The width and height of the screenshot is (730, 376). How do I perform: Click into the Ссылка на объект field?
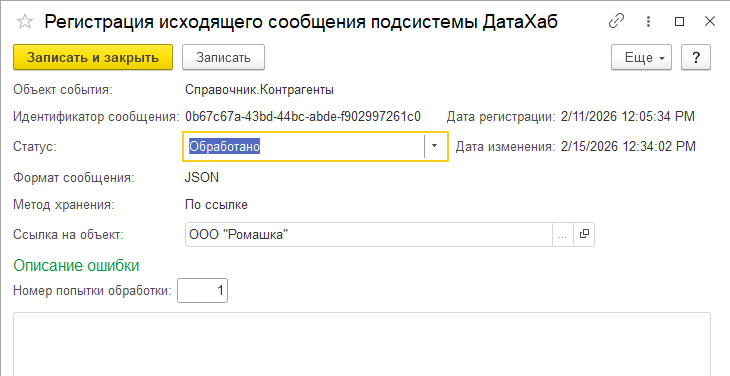tap(368, 235)
